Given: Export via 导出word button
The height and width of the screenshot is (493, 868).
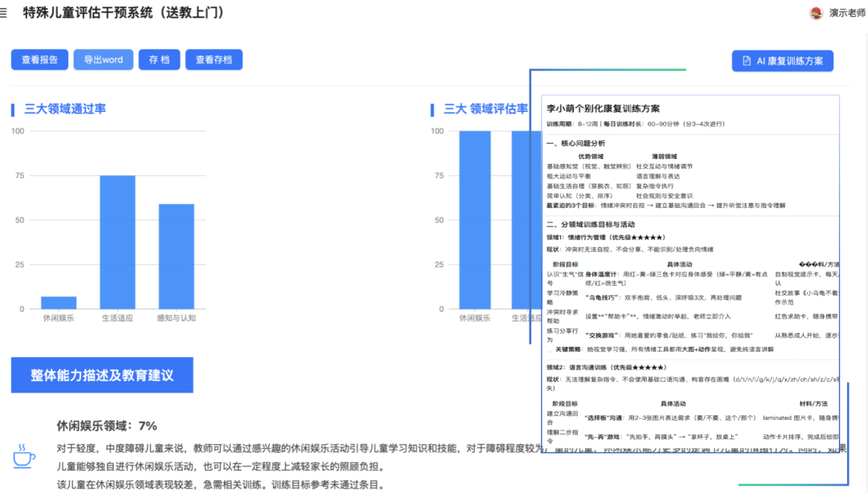Looking at the screenshot, I should click(x=104, y=59).
